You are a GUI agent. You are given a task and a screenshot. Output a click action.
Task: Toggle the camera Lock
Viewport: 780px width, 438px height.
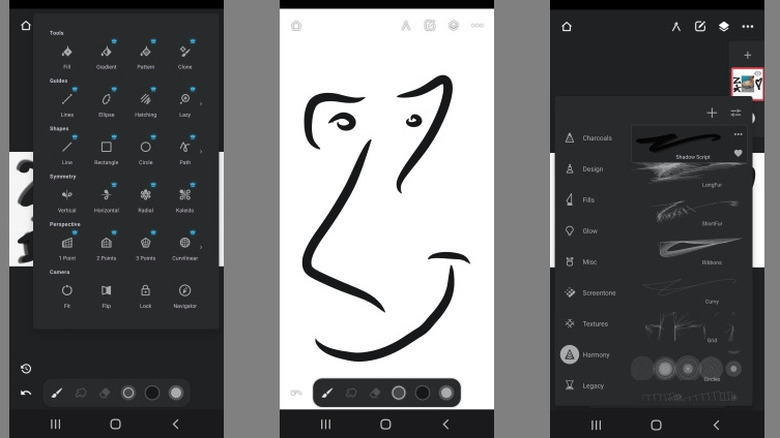tap(146, 290)
